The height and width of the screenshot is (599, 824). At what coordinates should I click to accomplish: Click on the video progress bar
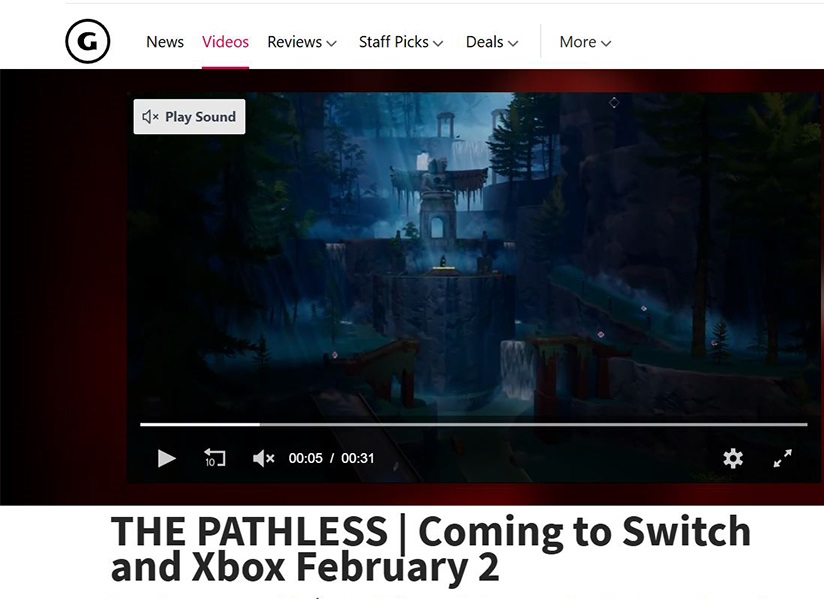tap(473, 424)
